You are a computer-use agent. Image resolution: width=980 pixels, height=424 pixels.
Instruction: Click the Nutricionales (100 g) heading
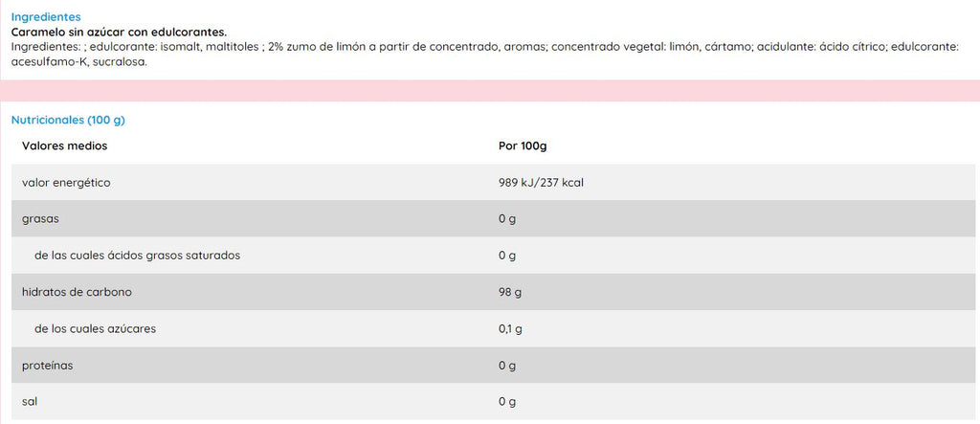pyautogui.click(x=68, y=120)
